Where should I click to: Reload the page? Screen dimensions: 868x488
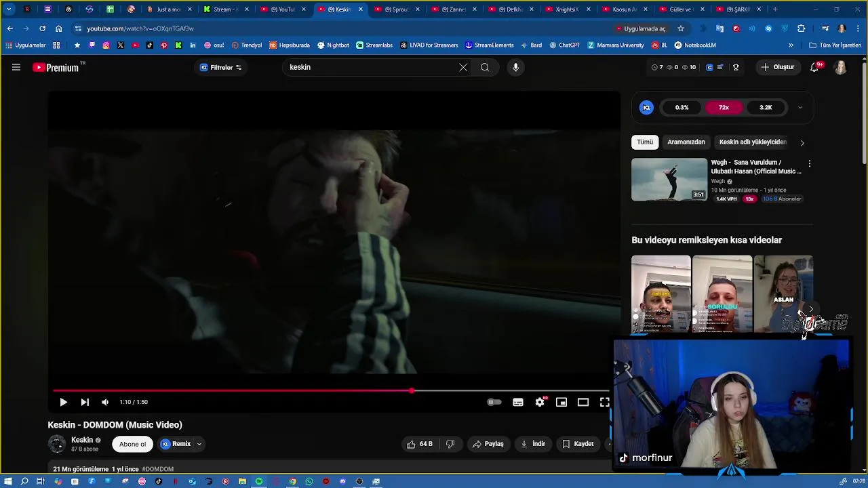pos(42,28)
